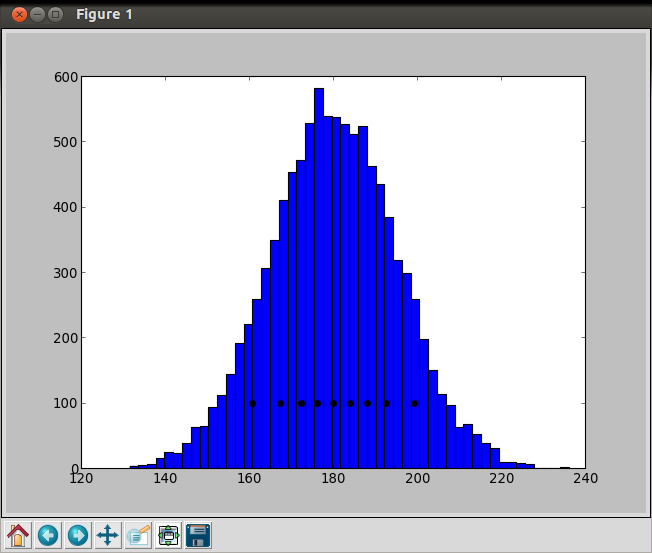Click the y-axis label 200
652x553 pixels.
(66, 338)
